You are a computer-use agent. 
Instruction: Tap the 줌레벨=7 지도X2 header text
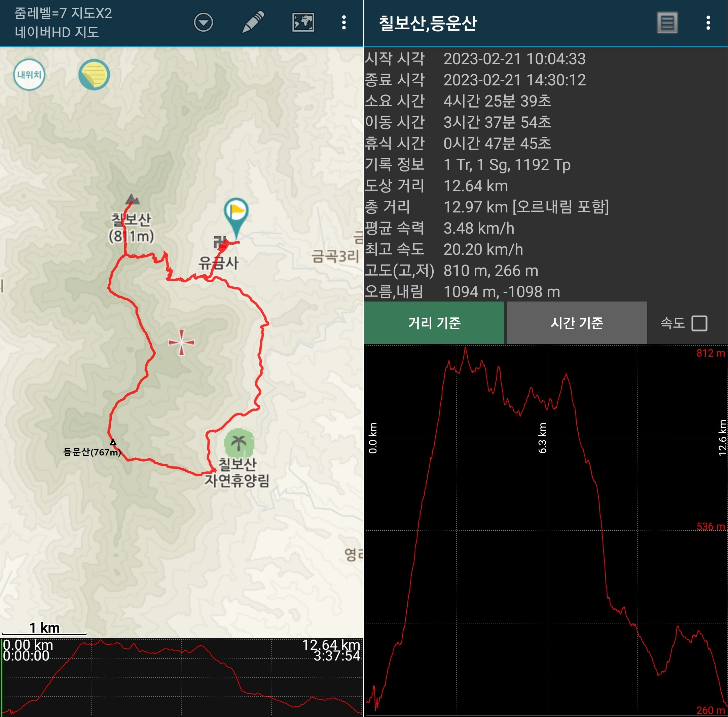pyautogui.click(x=63, y=13)
